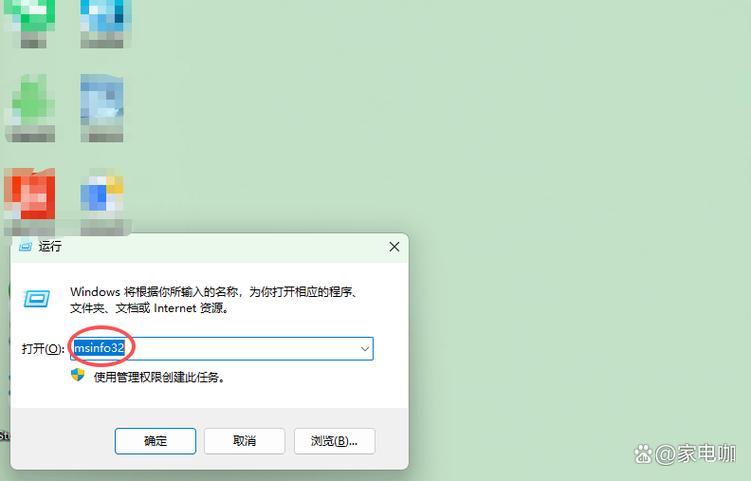
Task: Click the Run icon in dialog title bar
Action: [25, 247]
